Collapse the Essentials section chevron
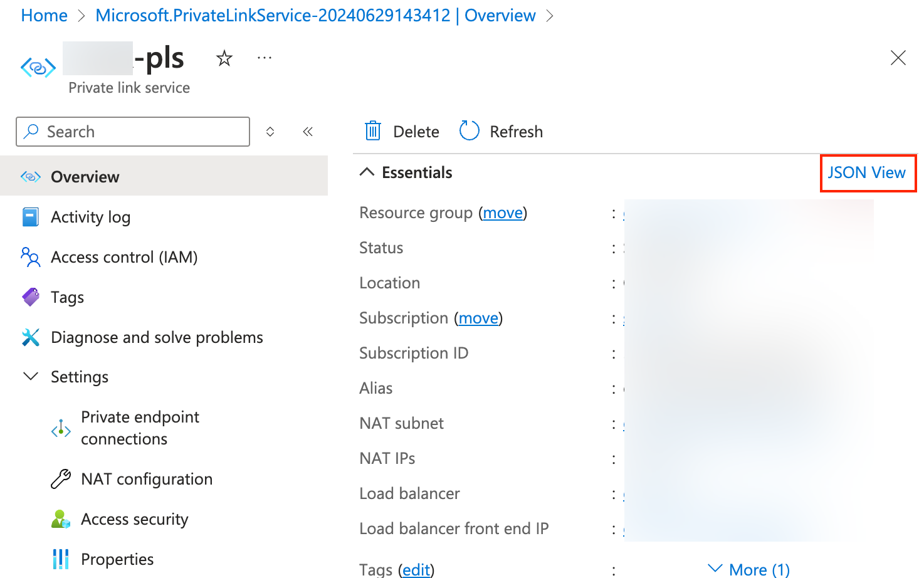Screen dimensions: 924x578 367,172
